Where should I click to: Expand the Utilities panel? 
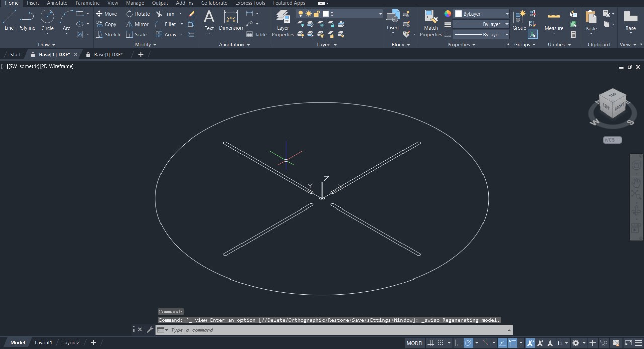tap(559, 45)
